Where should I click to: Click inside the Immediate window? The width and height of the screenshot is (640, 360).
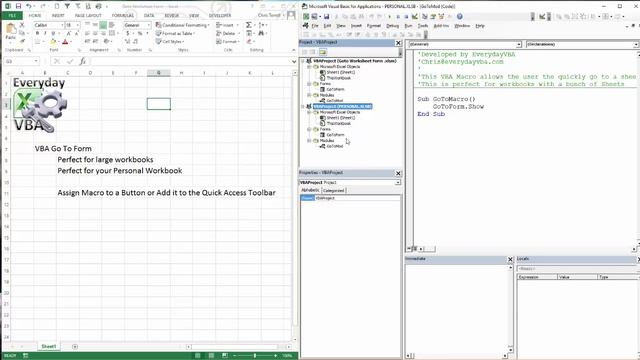click(x=456, y=308)
